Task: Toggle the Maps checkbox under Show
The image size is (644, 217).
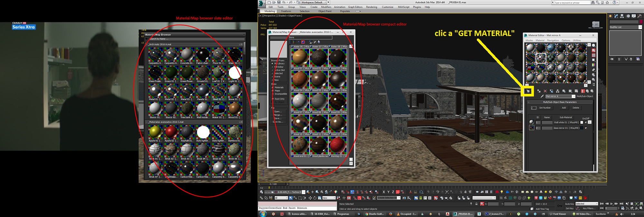Action: [x=272, y=91]
